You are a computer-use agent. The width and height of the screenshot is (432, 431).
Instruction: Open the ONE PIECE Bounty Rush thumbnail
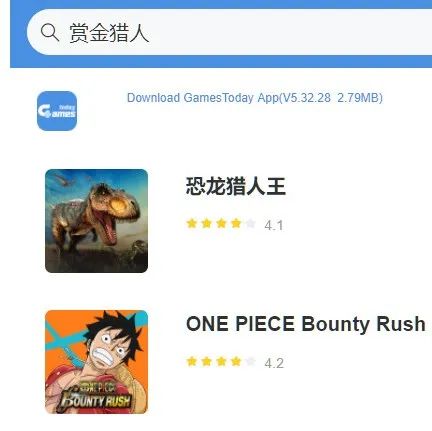(96, 362)
